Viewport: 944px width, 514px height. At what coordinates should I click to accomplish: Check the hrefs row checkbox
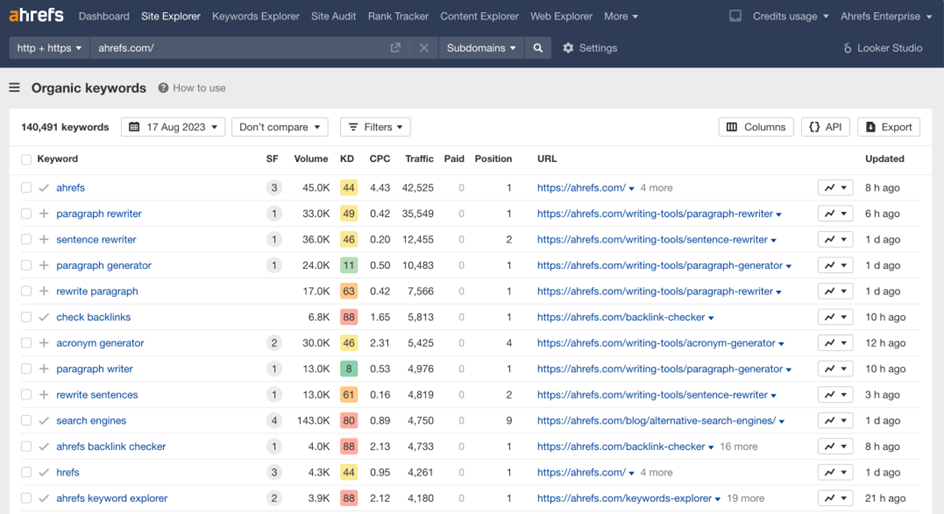26,472
